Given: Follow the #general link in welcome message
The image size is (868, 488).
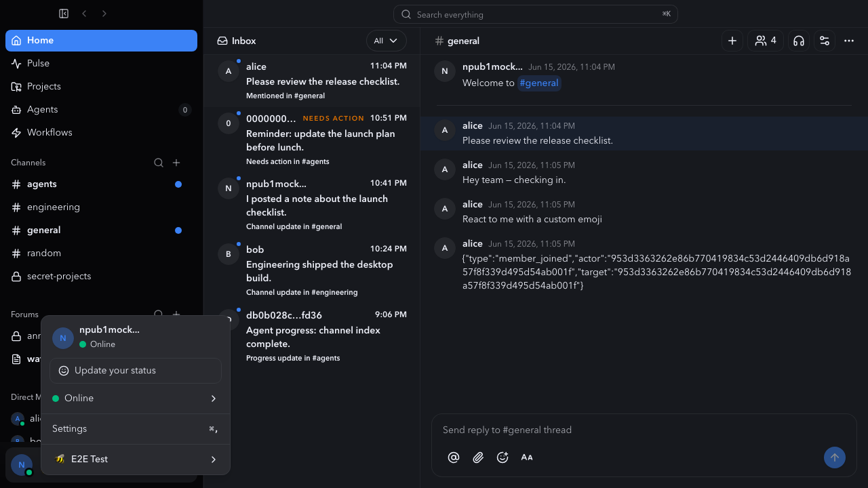Looking at the screenshot, I should 539,83.
